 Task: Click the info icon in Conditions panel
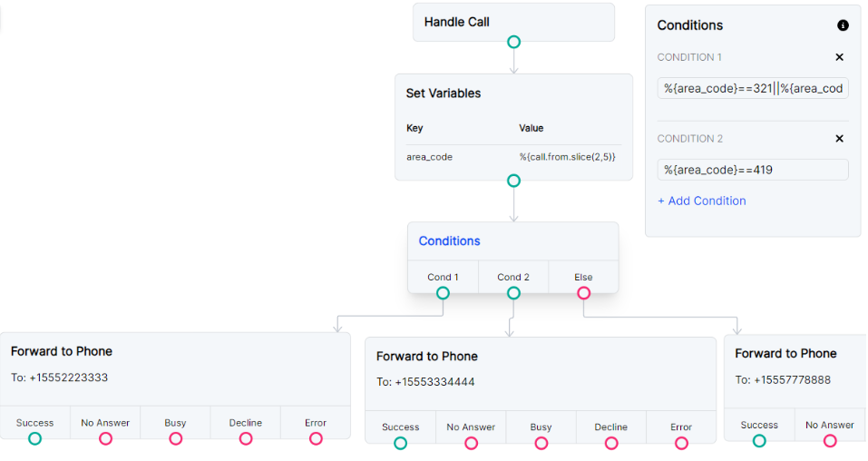click(x=843, y=25)
